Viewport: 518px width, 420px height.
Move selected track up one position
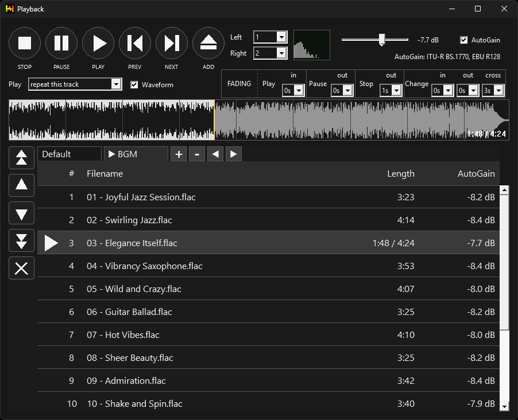click(21, 185)
